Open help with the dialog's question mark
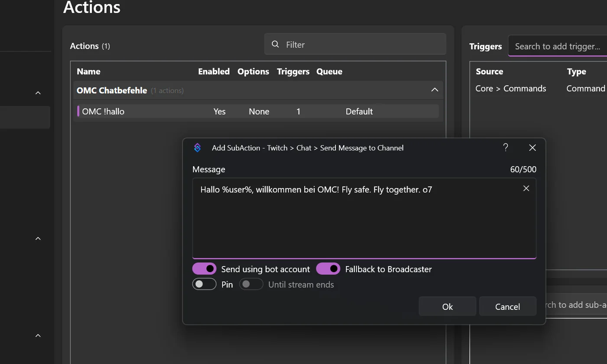The height and width of the screenshot is (364, 607). 506,148
